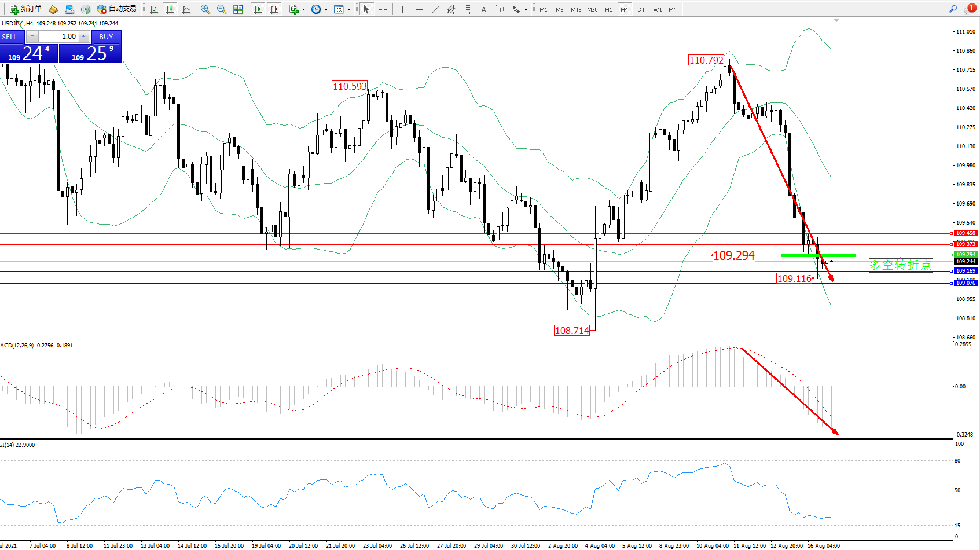
Task: Click the SELL button
Action: (10, 36)
